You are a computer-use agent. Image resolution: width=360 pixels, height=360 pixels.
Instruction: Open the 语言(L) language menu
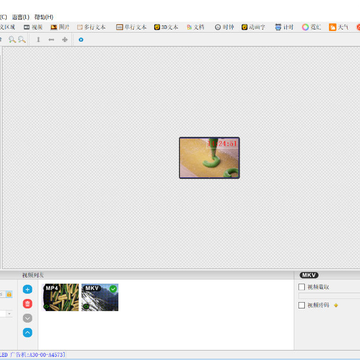21,17
